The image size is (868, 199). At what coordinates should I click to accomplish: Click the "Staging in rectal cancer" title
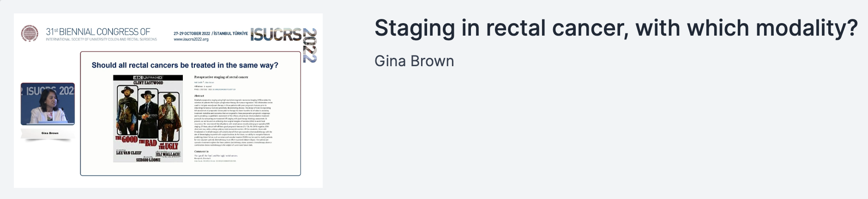tap(615, 28)
